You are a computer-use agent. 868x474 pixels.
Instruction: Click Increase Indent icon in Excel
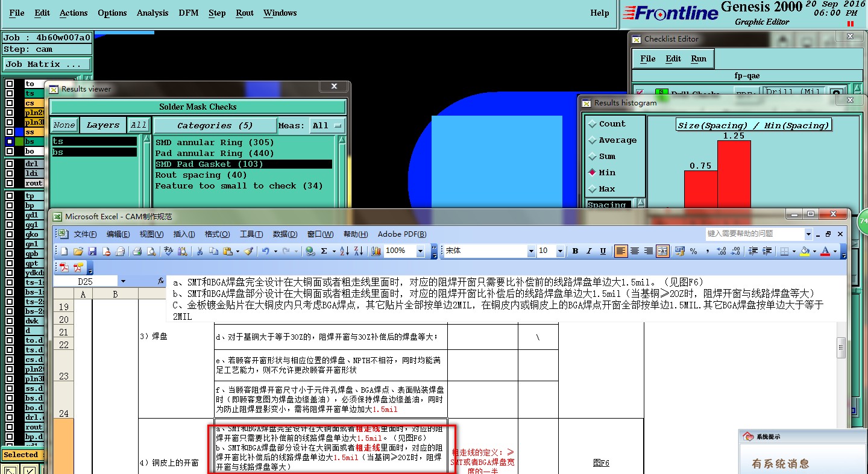tap(767, 251)
